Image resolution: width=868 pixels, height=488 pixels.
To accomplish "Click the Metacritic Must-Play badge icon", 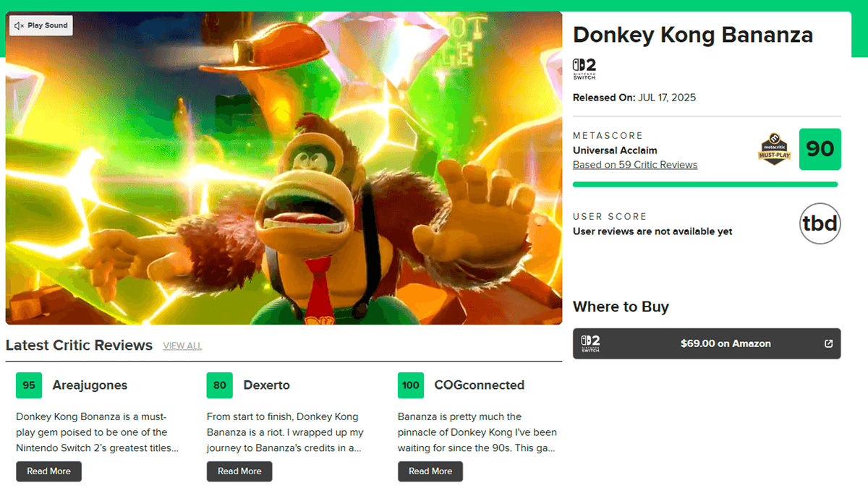I will click(773, 149).
